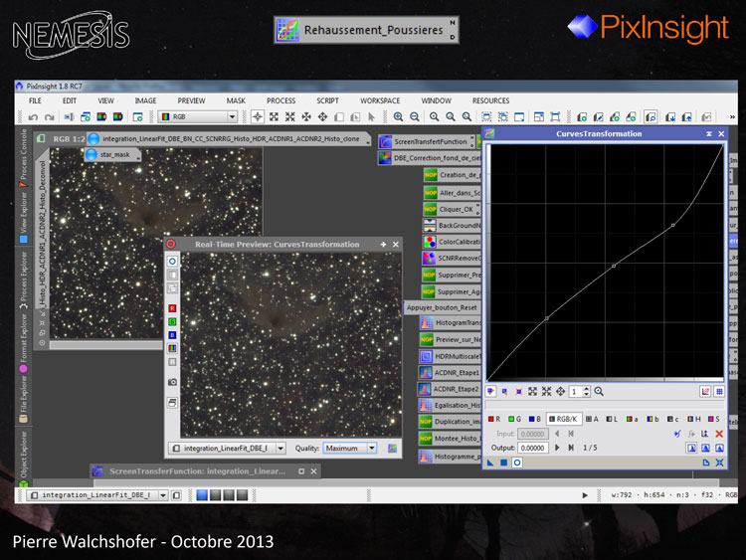Click the Zoom In magnifier in main toolbar
The image size is (746, 560).
pos(398,116)
